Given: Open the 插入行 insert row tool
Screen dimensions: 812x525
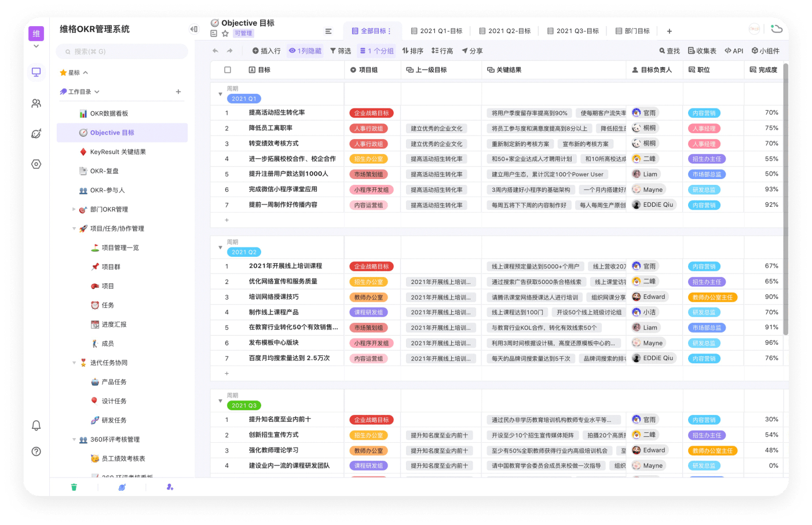Looking at the screenshot, I should coord(267,50).
